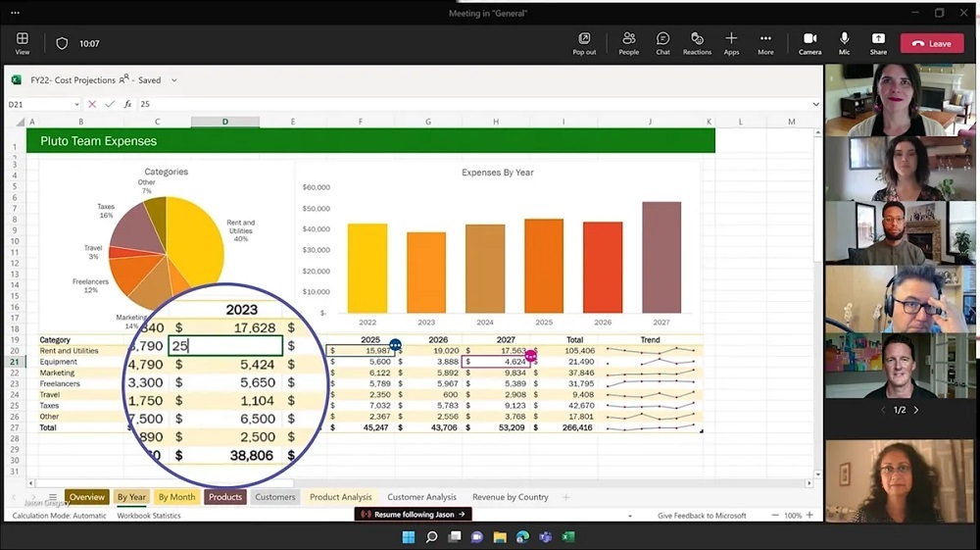Open the Chat panel
Viewport: 980px width, 550px height.
coord(662,42)
